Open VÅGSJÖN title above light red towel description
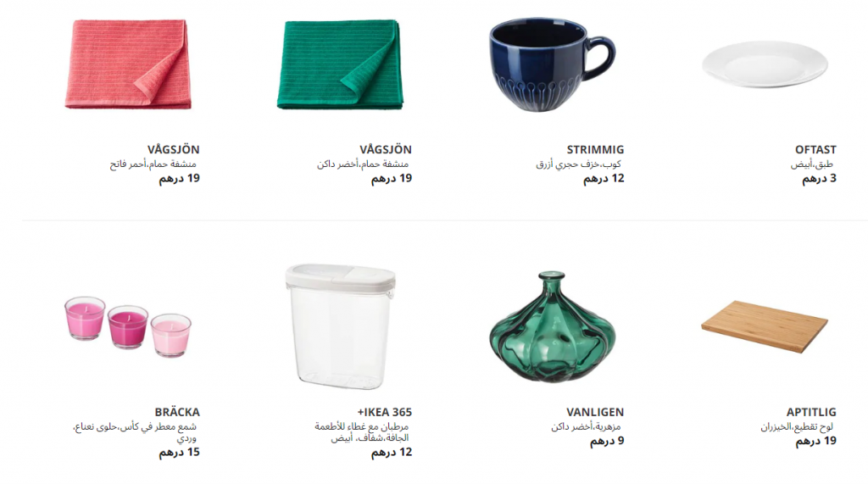This screenshot has height=484, width=868. coord(173,149)
